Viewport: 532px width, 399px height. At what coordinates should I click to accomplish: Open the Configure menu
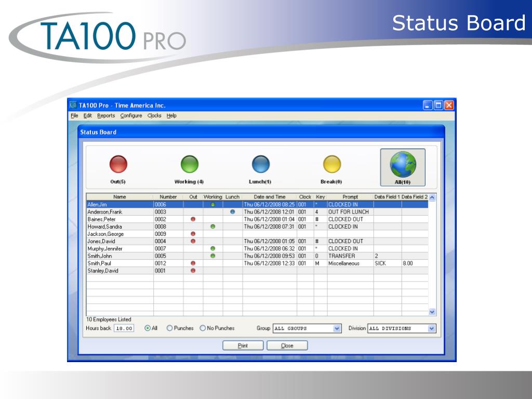click(131, 116)
